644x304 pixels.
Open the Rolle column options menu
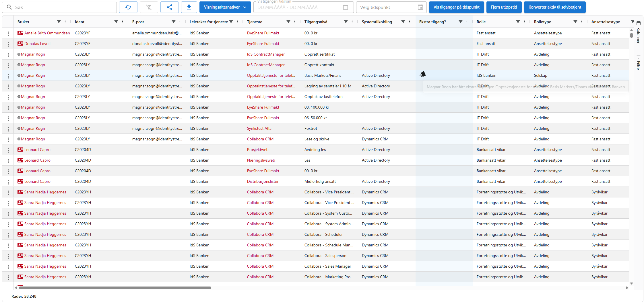point(525,21)
